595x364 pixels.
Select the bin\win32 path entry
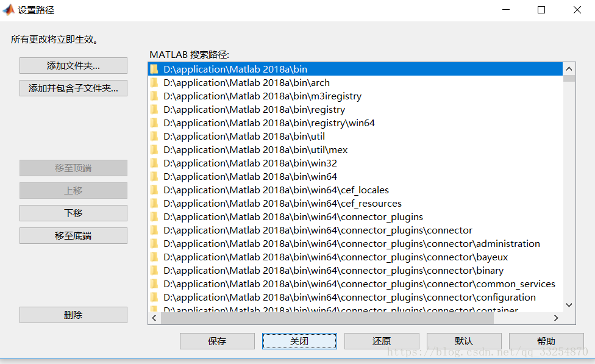355,163
